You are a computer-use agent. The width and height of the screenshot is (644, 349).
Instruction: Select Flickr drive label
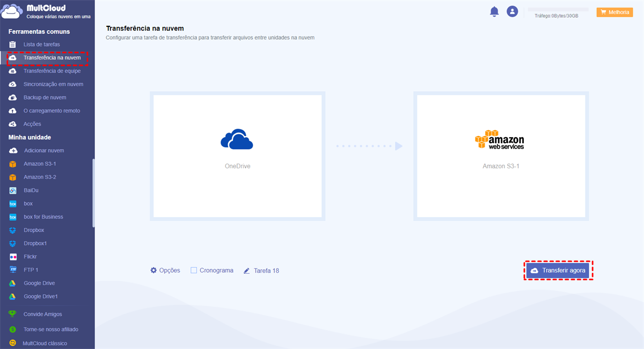(x=31, y=257)
